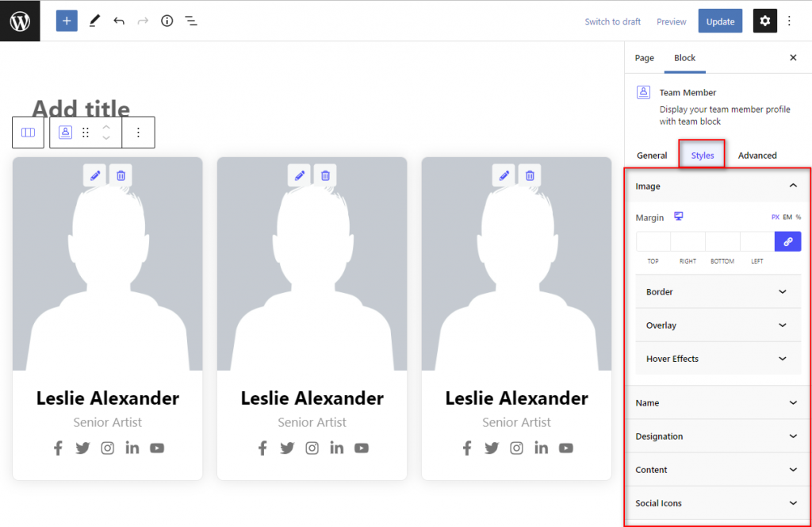Click the Team Member block type icon

point(65,132)
